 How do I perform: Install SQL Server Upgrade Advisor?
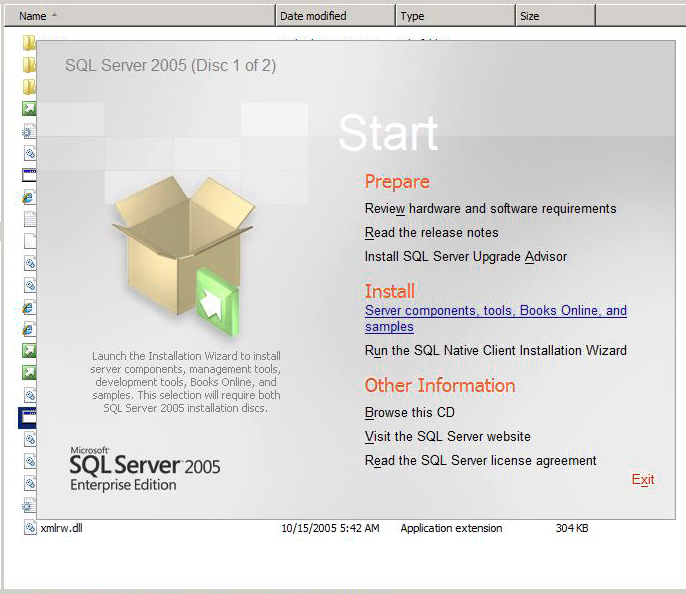point(465,257)
